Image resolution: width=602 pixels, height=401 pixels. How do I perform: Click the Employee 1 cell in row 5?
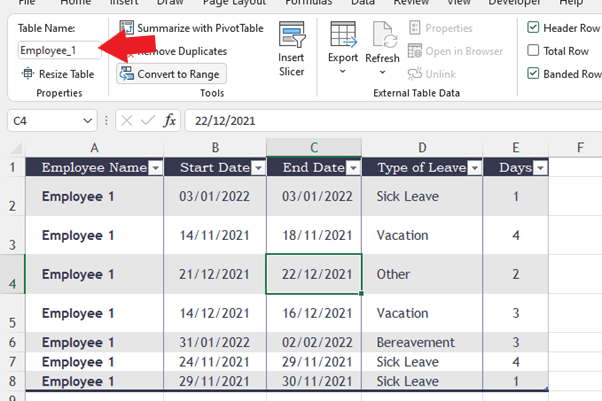click(x=94, y=313)
